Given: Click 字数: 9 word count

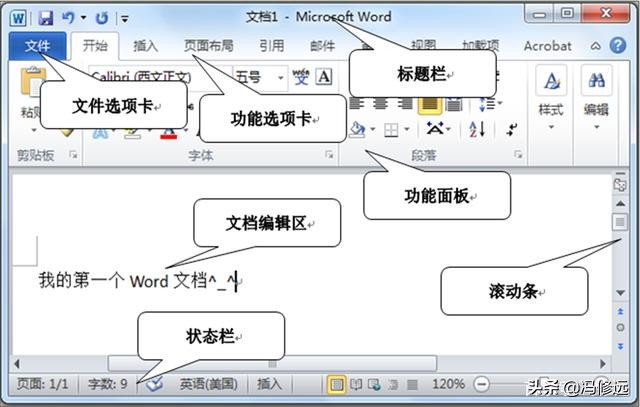Looking at the screenshot, I should (108, 384).
